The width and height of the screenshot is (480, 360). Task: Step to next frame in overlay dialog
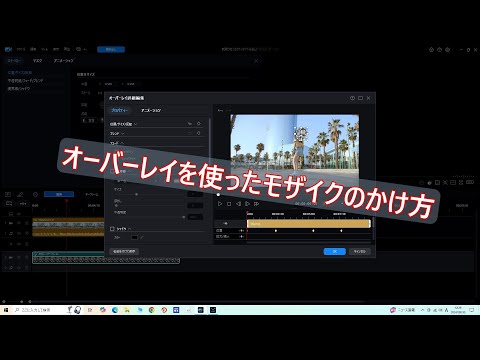click(247, 204)
